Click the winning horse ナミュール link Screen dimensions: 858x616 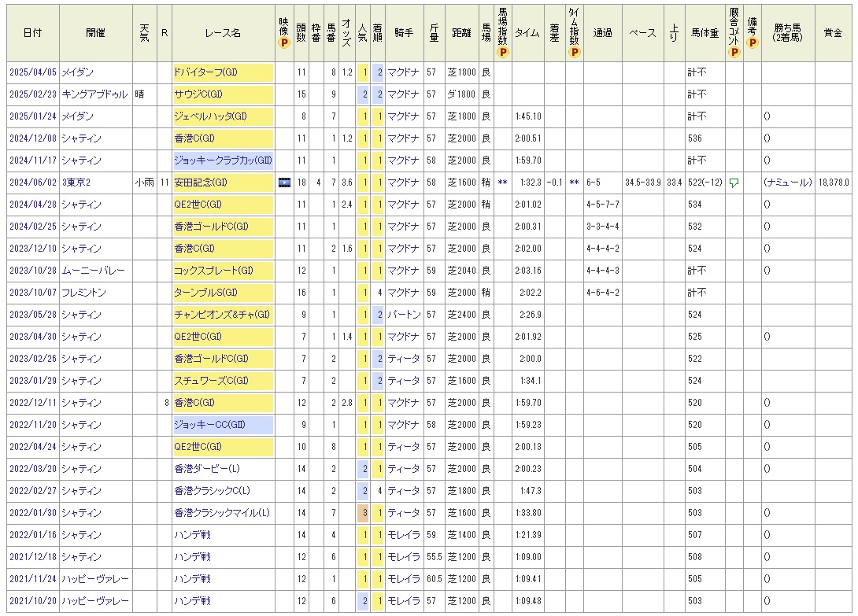788,183
